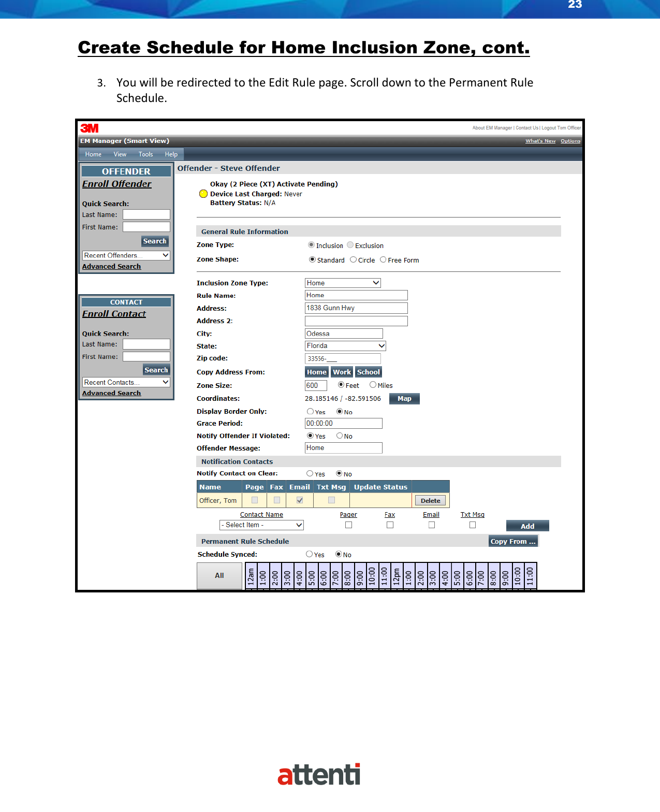Screen dimensions: 660x812
Task: Click the Enroll Offender link
Action: 117,184
